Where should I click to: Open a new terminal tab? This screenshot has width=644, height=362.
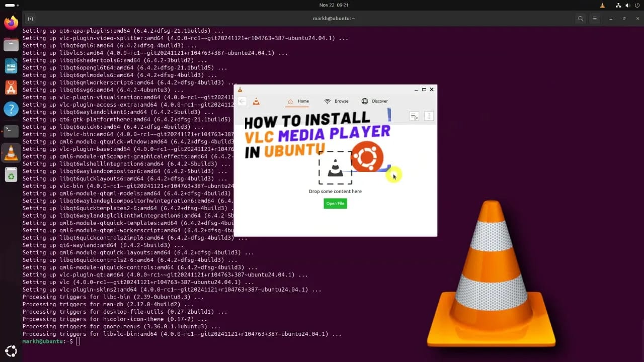[x=30, y=19]
